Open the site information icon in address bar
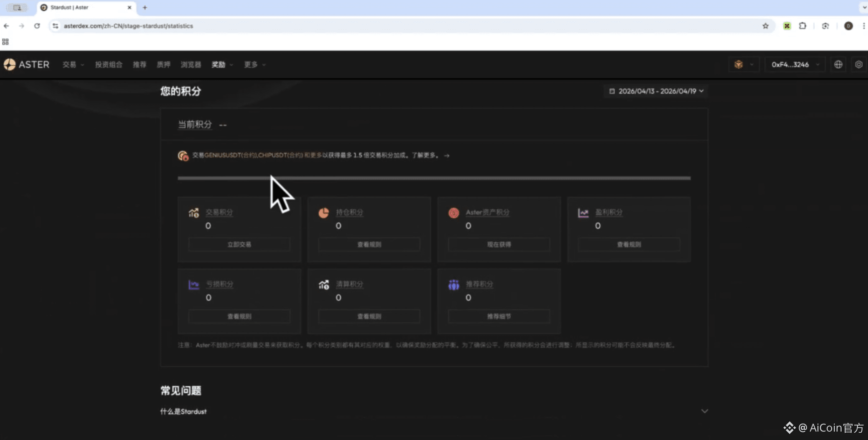The width and height of the screenshot is (868, 440). tap(55, 26)
